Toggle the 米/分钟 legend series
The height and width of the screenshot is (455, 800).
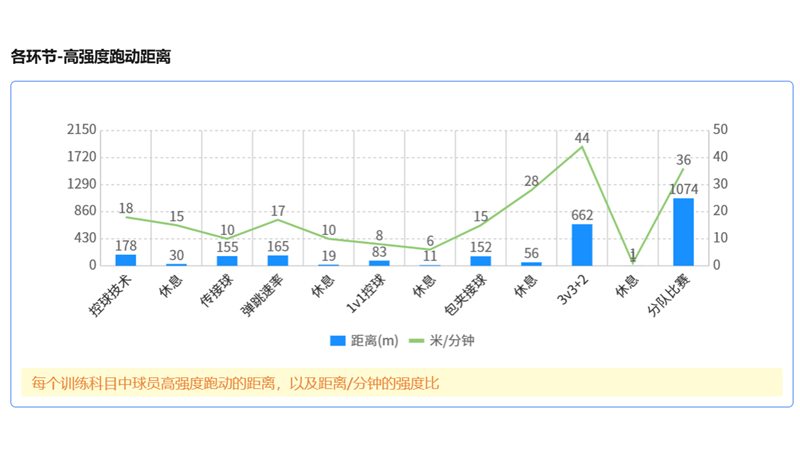click(442, 341)
